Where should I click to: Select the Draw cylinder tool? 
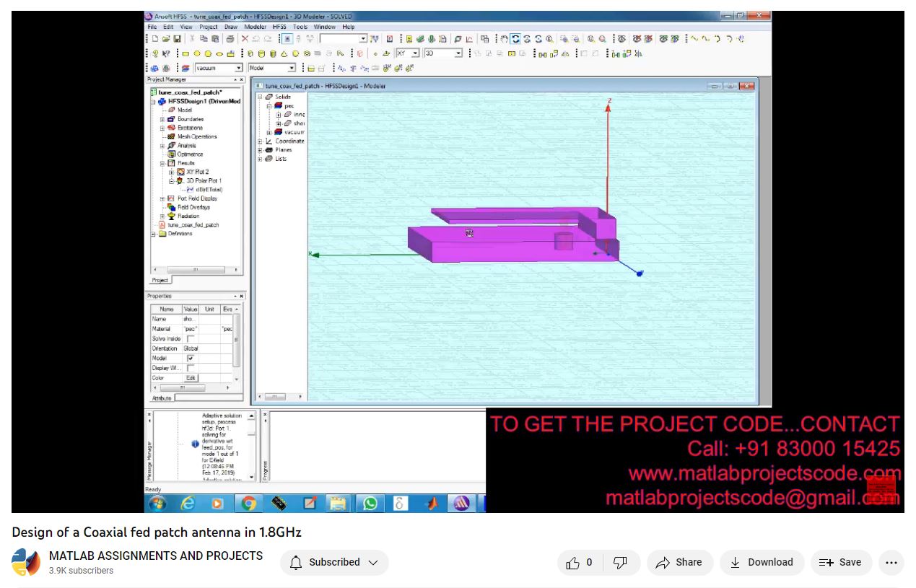(x=261, y=53)
